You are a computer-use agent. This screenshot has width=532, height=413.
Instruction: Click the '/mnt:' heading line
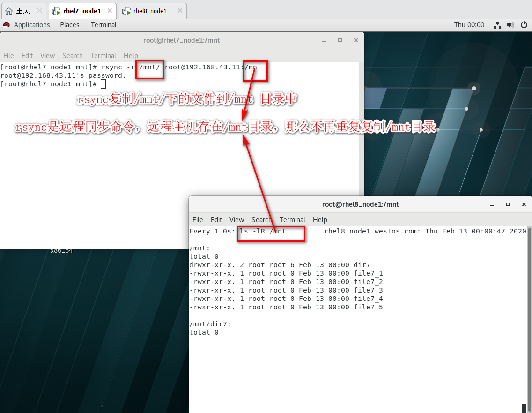[x=199, y=248]
